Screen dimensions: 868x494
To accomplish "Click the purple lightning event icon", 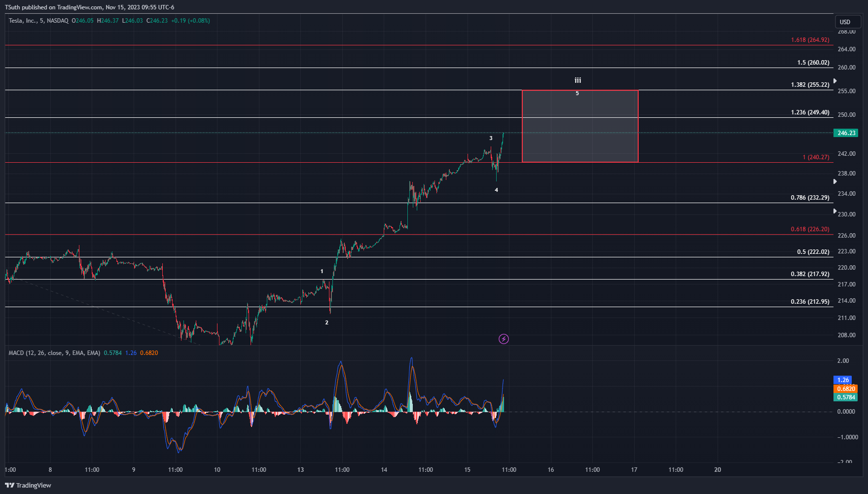I will [504, 339].
